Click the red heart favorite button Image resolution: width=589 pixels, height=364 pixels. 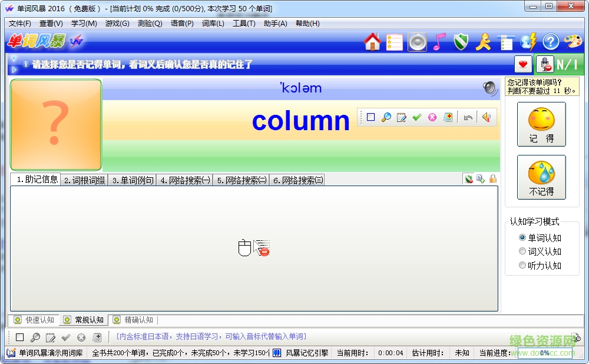pos(522,64)
